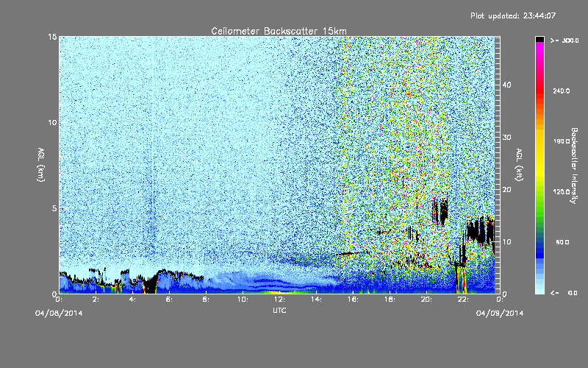Click the '60.0' colorbar label

pyautogui.click(x=562, y=243)
